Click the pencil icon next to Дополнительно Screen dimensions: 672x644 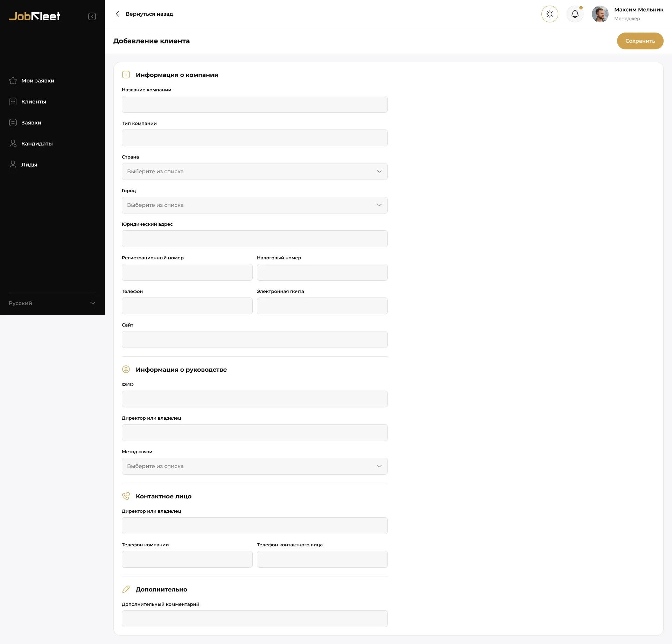126,589
